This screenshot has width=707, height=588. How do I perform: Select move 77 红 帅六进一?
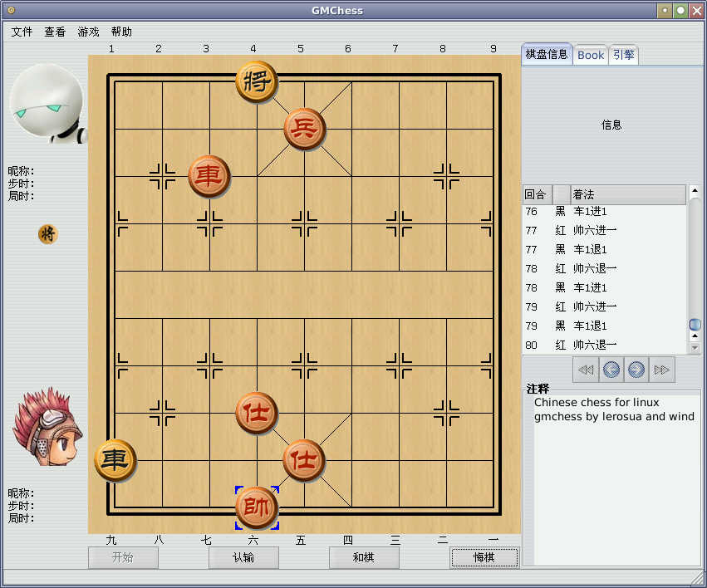(604, 230)
